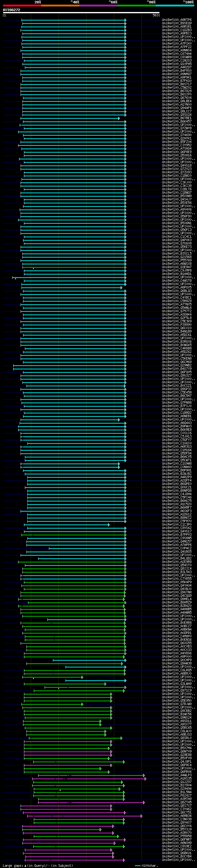The height and width of the screenshot is (868, 197).
Task: Select hit label UniRef100_Q10PA5
Action: (x=177, y=64)
